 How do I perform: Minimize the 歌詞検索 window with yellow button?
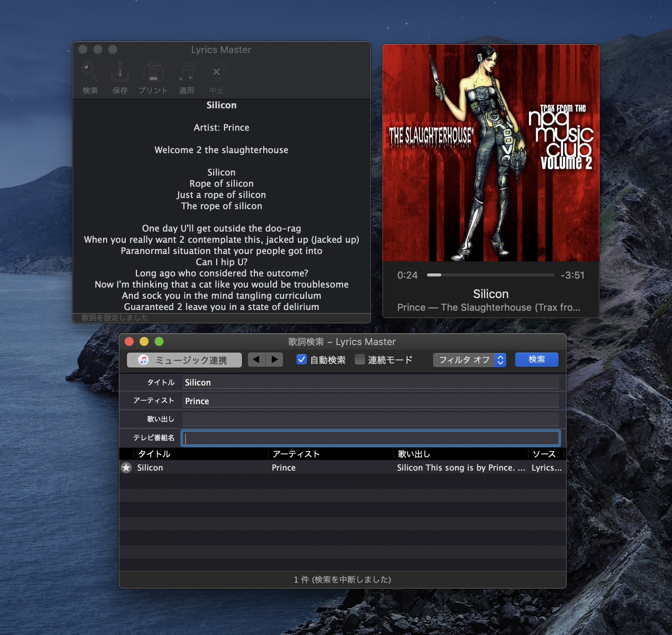(144, 341)
